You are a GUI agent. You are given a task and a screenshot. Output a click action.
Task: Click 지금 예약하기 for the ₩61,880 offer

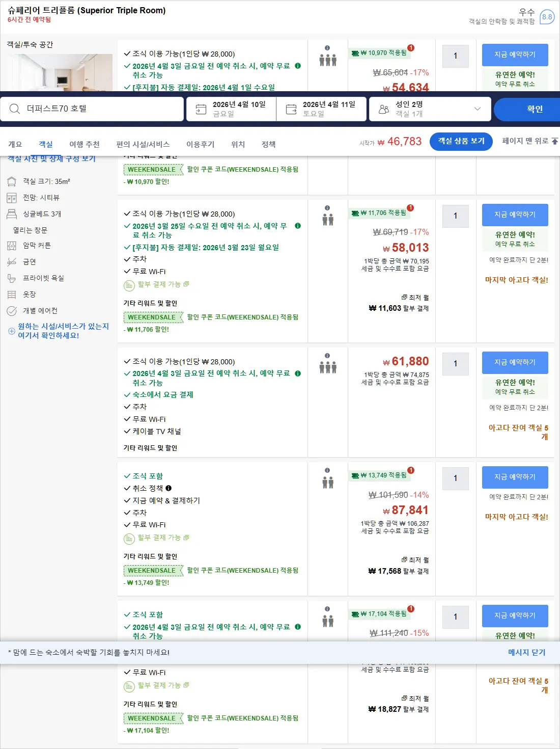(515, 362)
